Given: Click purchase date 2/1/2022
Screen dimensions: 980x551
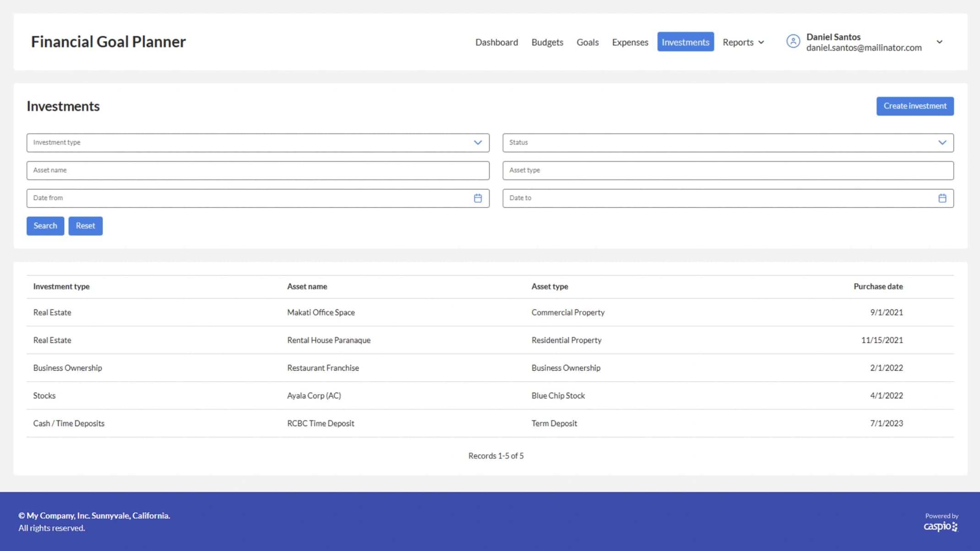Looking at the screenshot, I should coord(887,368).
